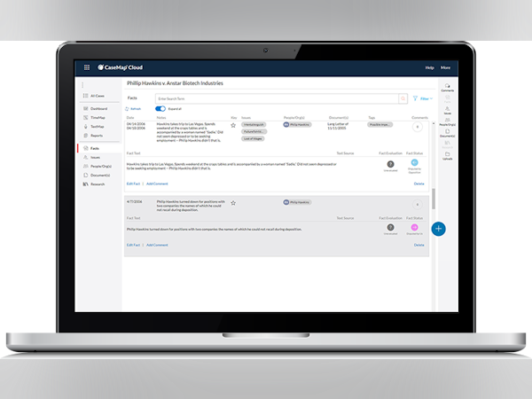Click the Date column header

(130, 118)
